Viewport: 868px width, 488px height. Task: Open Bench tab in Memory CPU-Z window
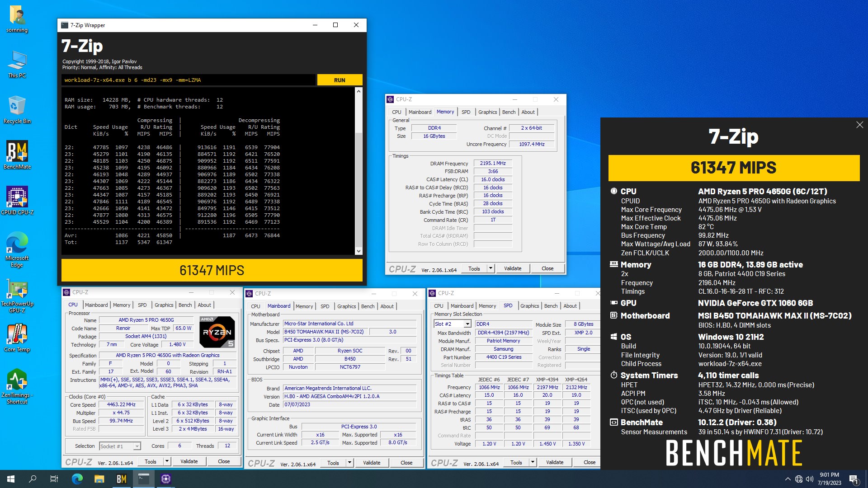(509, 112)
